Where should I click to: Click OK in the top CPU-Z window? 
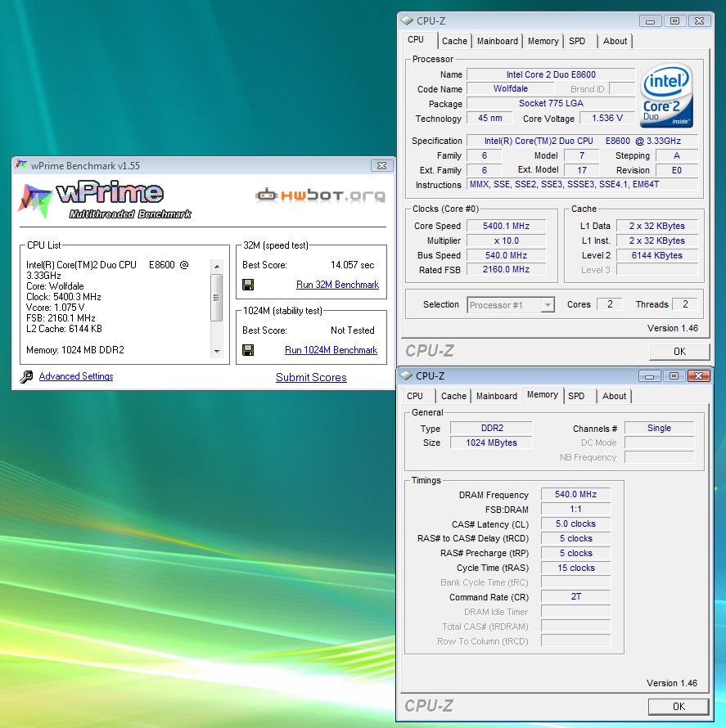(x=679, y=352)
